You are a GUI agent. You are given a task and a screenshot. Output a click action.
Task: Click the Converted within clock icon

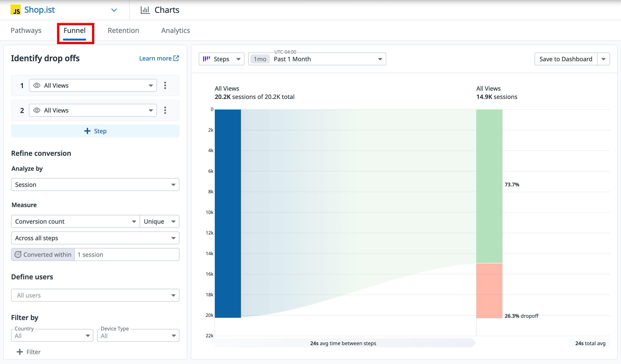18,254
